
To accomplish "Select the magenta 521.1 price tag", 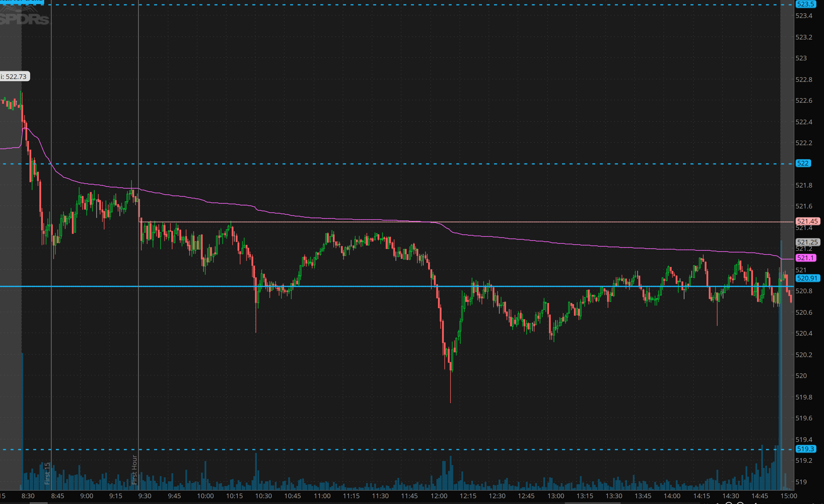I will [806, 258].
